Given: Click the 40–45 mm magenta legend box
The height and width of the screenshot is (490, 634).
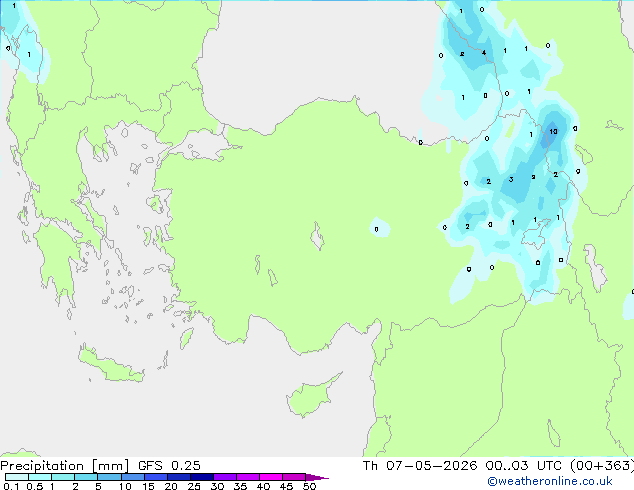Looking at the screenshot, I should 271,477.
